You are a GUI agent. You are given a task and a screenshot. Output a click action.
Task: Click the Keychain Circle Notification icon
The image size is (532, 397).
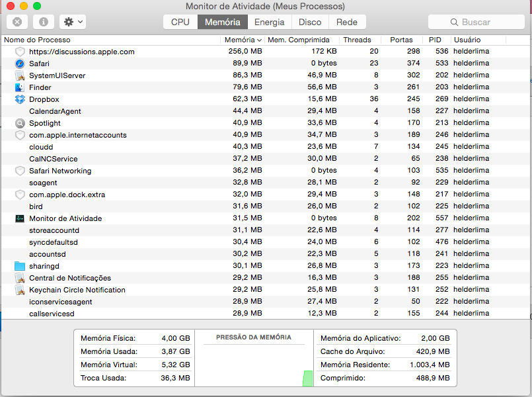tap(20, 290)
